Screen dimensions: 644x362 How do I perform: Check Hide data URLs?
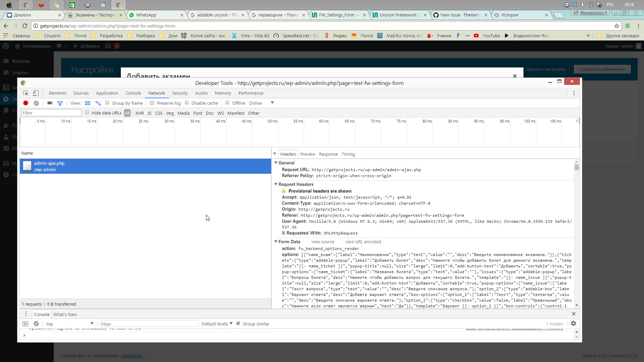[x=87, y=112]
